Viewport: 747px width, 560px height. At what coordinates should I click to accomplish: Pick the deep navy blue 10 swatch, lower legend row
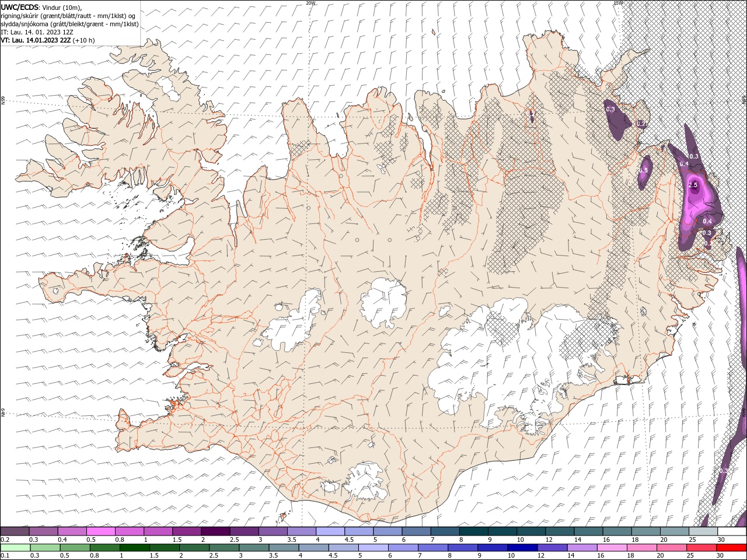(x=522, y=548)
